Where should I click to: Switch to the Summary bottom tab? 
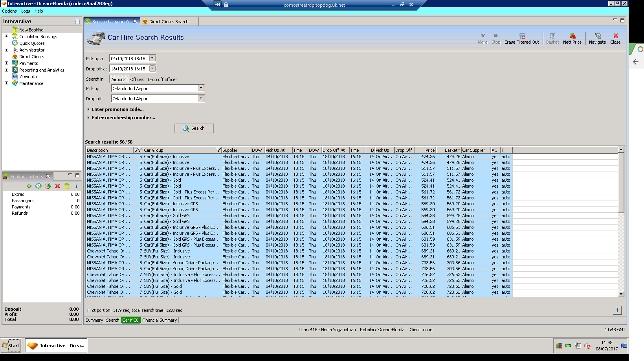(94, 320)
